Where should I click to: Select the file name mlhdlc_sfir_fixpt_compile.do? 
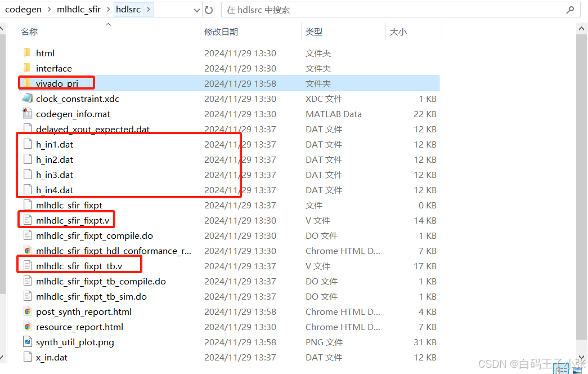point(95,235)
